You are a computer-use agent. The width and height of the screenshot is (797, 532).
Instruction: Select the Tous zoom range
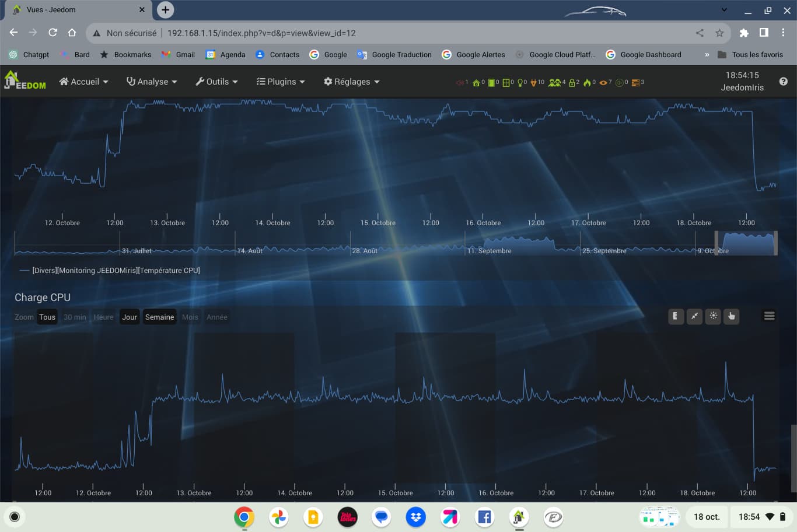coord(47,317)
